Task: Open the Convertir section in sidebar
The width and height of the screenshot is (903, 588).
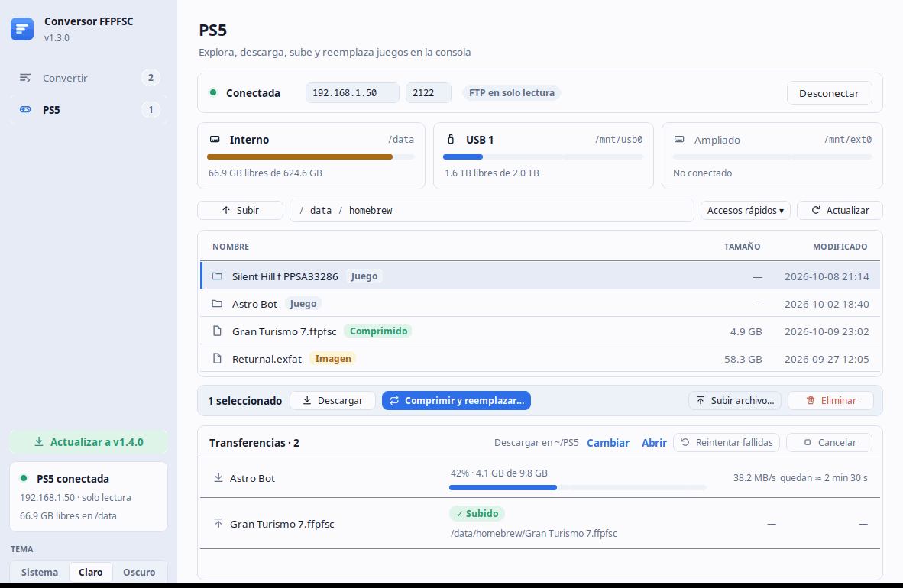Action: click(x=89, y=78)
